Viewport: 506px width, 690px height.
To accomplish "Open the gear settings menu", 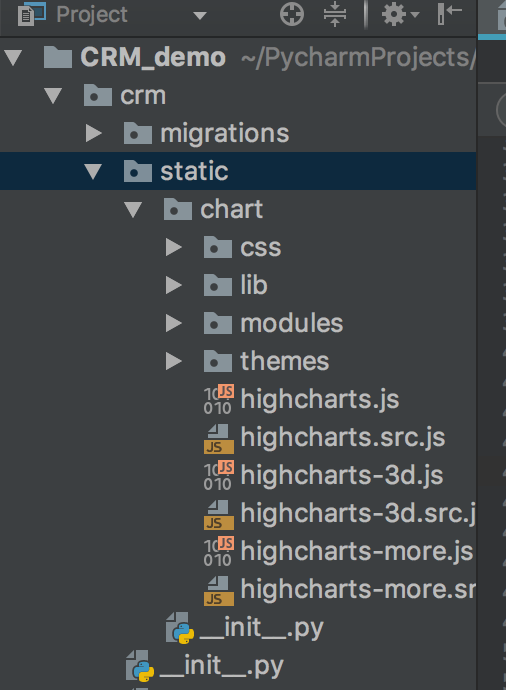I will click(x=400, y=15).
